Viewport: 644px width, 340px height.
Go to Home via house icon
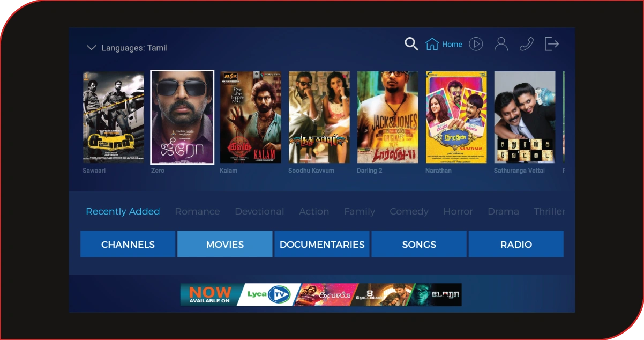(x=432, y=44)
